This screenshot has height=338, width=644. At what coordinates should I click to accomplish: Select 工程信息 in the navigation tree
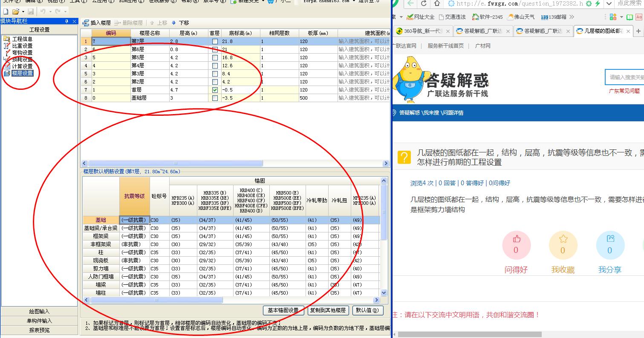(22, 39)
